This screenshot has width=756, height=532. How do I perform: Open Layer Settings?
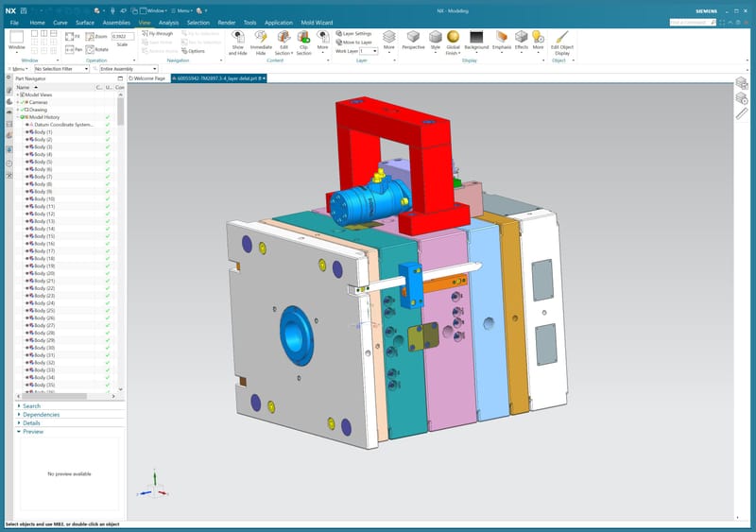(x=355, y=33)
